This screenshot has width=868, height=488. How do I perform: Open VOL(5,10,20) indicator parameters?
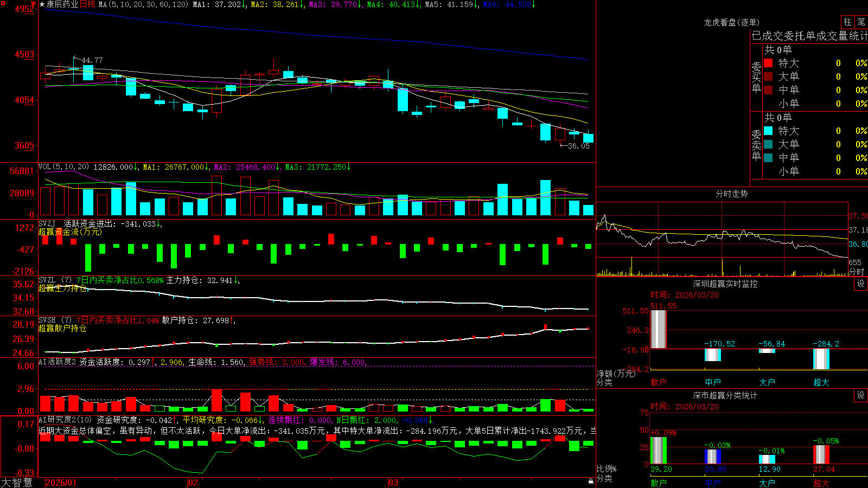[63, 167]
